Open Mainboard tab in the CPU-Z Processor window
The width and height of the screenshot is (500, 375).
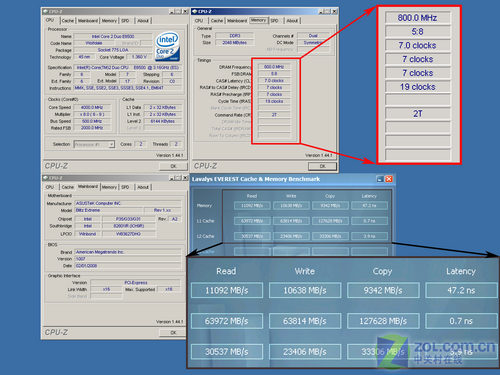[88, 21]
